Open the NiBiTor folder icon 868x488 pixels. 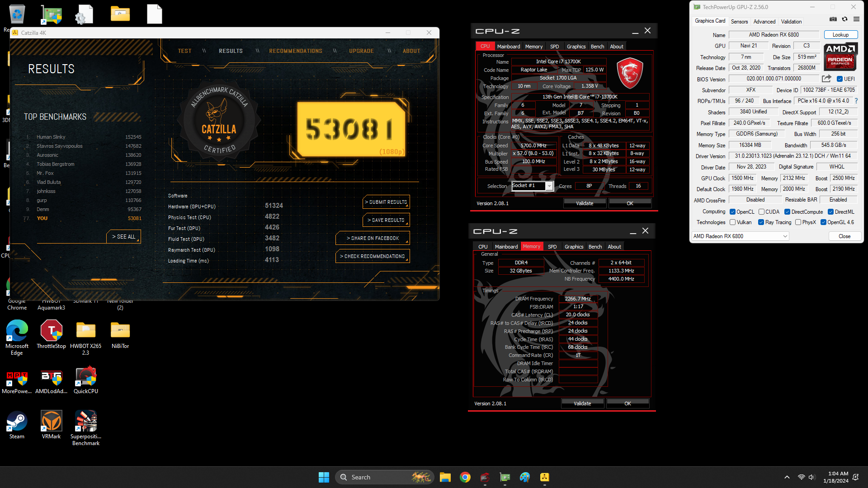(120, 334)
